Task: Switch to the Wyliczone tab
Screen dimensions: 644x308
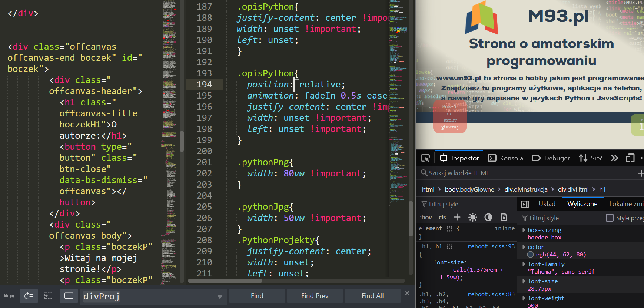Action: pos(582,204)
